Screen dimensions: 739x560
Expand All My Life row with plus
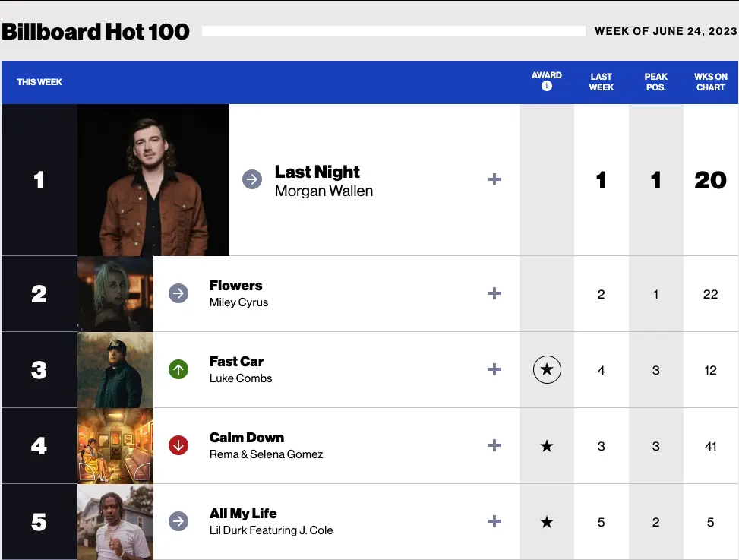pyautogui.click(x=494, y=522)
